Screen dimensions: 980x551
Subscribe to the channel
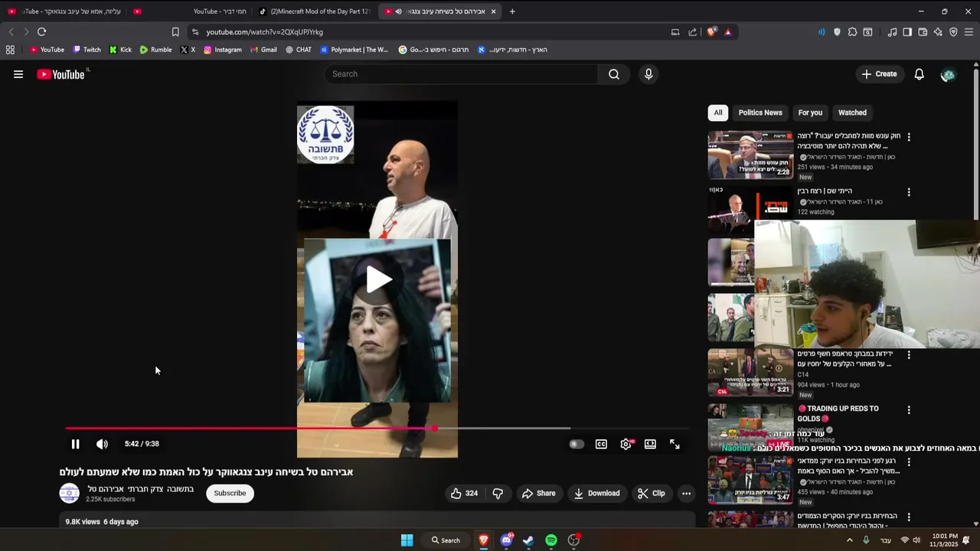230,493
